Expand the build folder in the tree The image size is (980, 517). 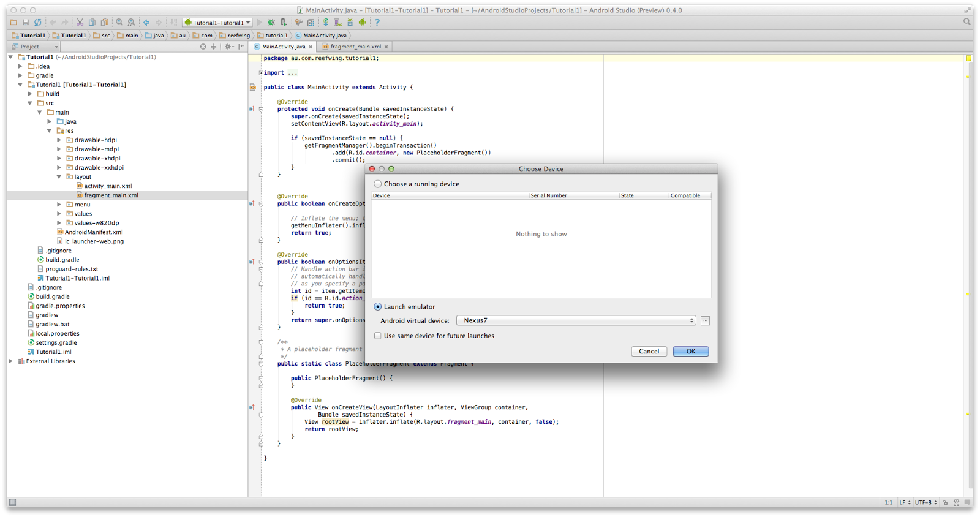tap(30, 94)
